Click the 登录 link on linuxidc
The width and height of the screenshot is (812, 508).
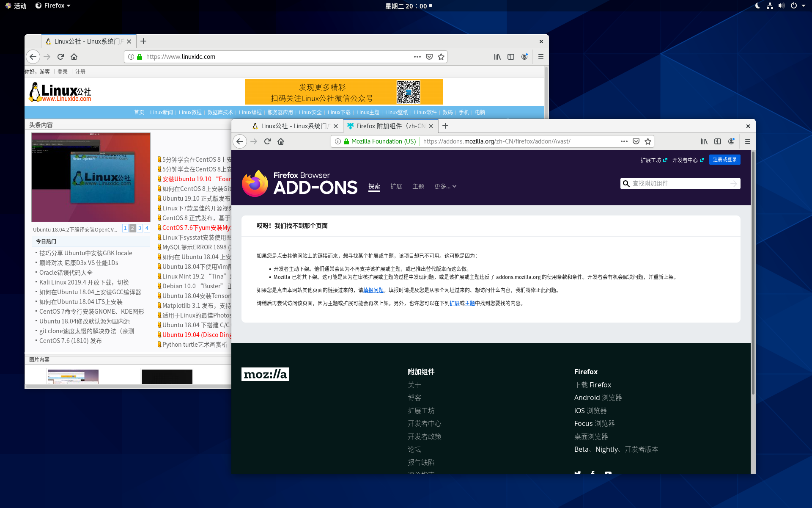coord(63,72)
